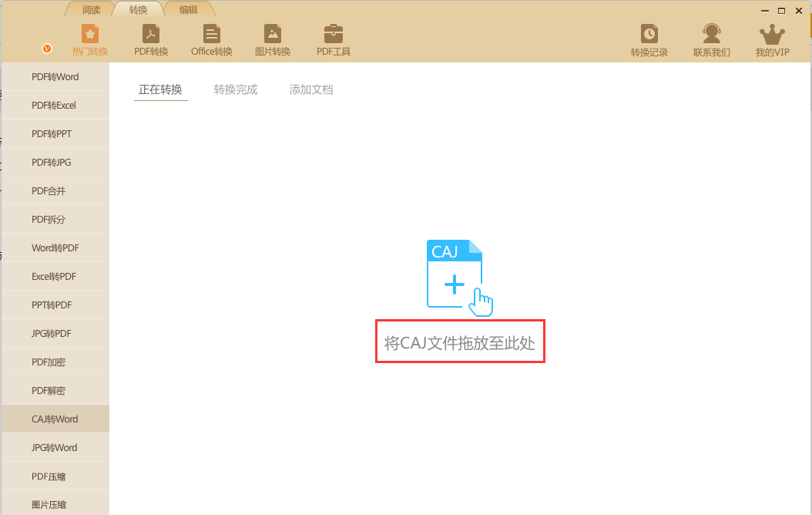Choose Excel转PDF in sidebar
This screenshot has width=812, height=515.
pos(55,276)
